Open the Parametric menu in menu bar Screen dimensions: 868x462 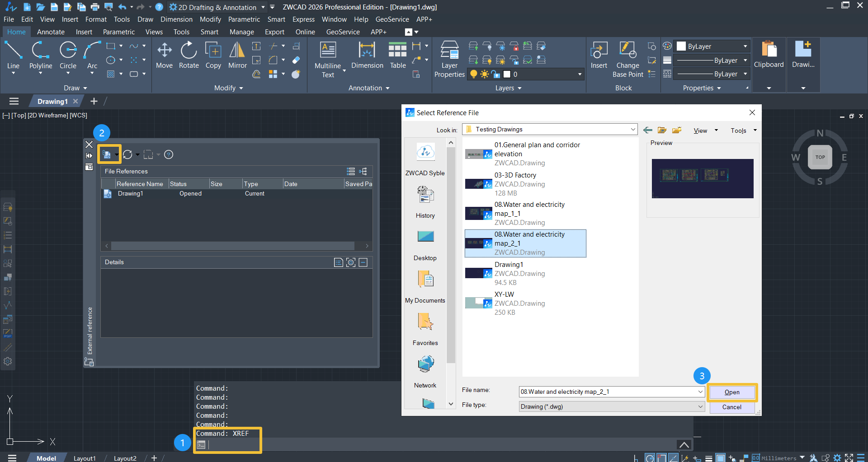click(x=244, y=19)
